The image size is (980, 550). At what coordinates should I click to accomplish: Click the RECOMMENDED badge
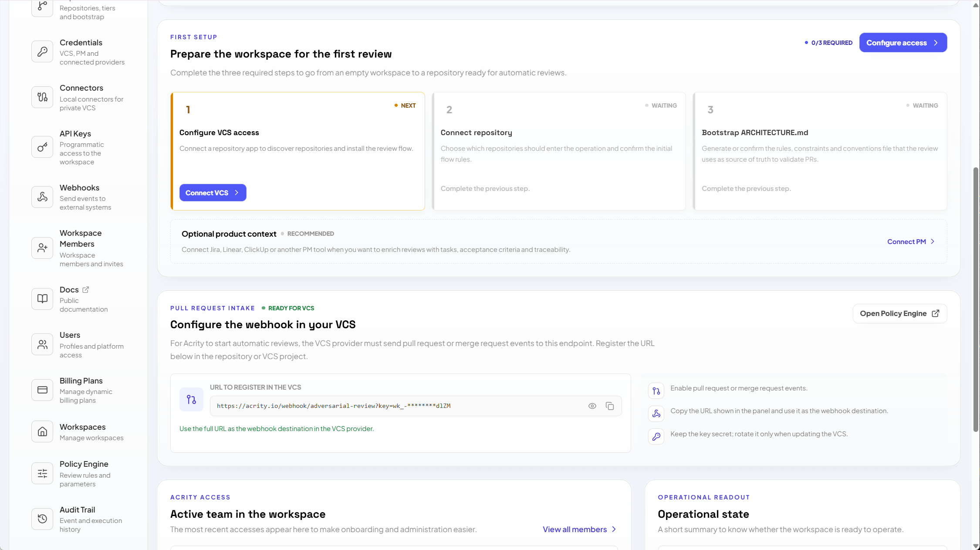click(x=308, y=234)
